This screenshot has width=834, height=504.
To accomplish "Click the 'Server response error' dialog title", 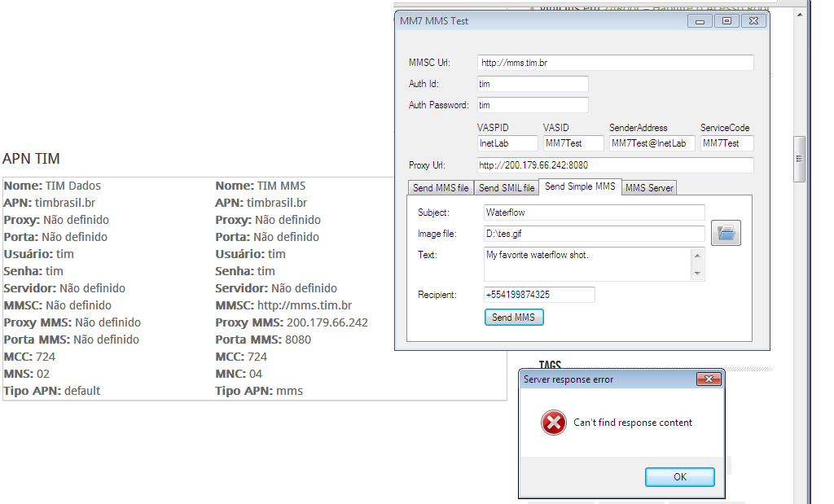I will coord(568,379).
